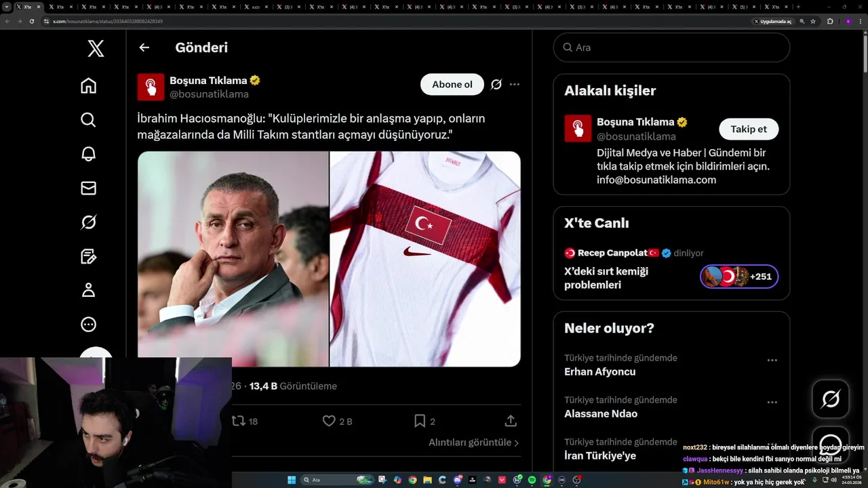
Task: Go to Home in X sidebar
Action: click(x=88, y=86)
